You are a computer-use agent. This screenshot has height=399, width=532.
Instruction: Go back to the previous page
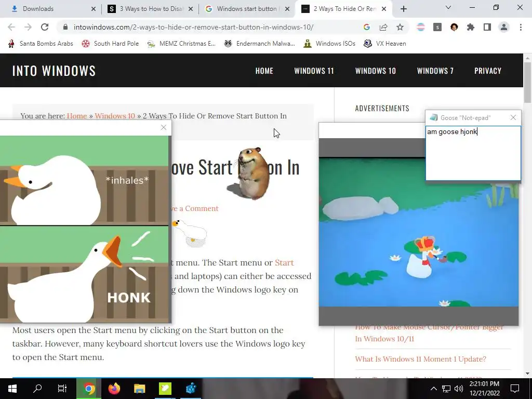pyautogui.click(x=11, y=27)
